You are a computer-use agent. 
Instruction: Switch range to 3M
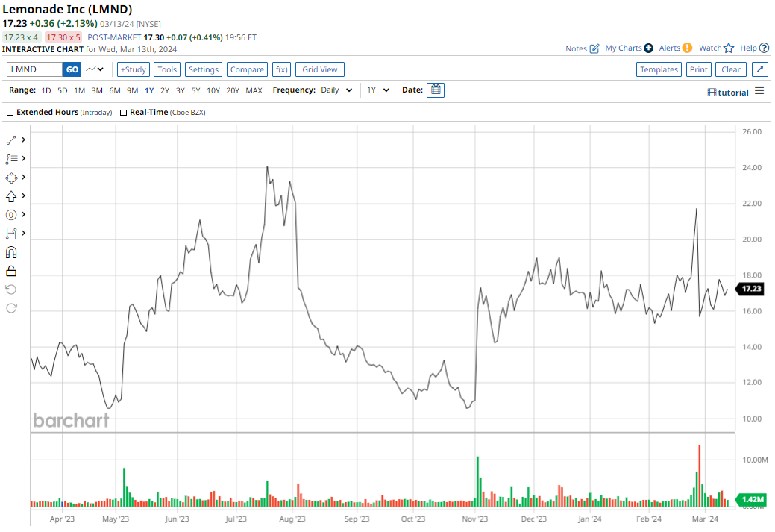[x=97, y=90]
